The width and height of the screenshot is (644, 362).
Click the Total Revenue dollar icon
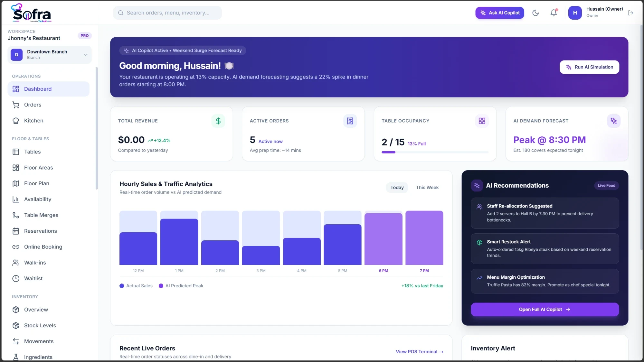click(x=218, y=121)
